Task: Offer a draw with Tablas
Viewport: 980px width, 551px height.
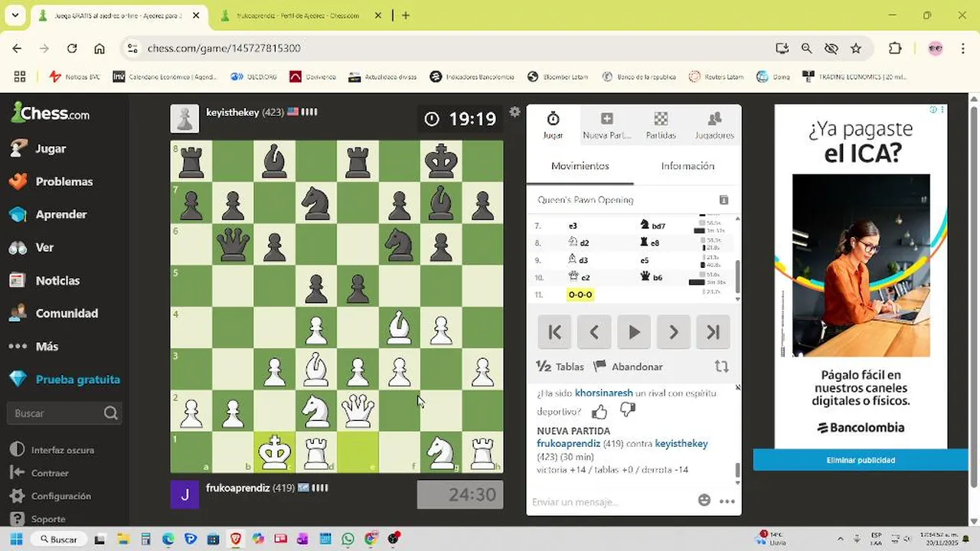Action: click(560, 367)
